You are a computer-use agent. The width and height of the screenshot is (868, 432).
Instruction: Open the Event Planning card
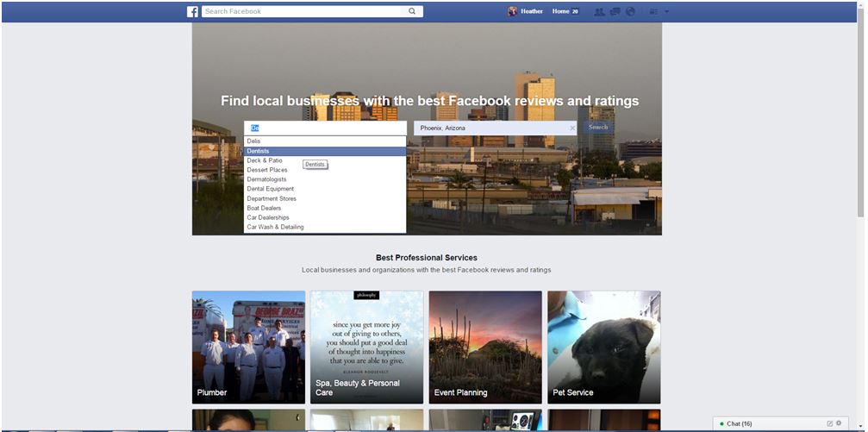tap(485, 347)
